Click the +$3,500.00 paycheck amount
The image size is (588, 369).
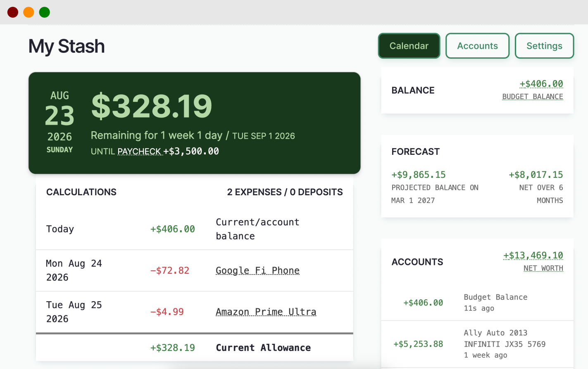(191, 151)
